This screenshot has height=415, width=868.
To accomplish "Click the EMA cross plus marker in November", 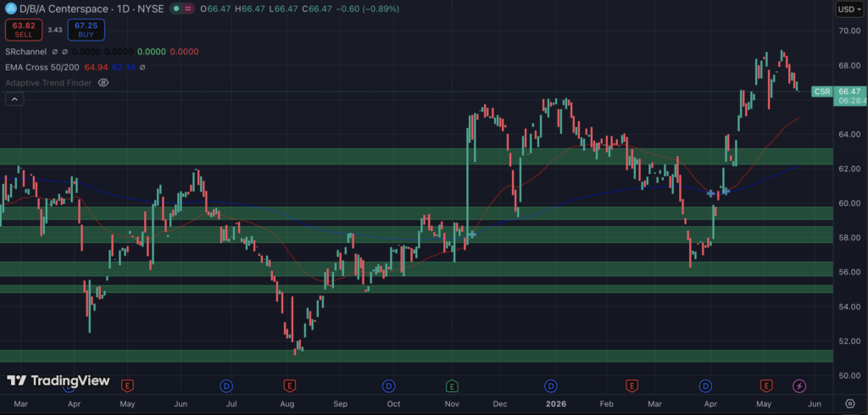I will (x=471, y=235).
